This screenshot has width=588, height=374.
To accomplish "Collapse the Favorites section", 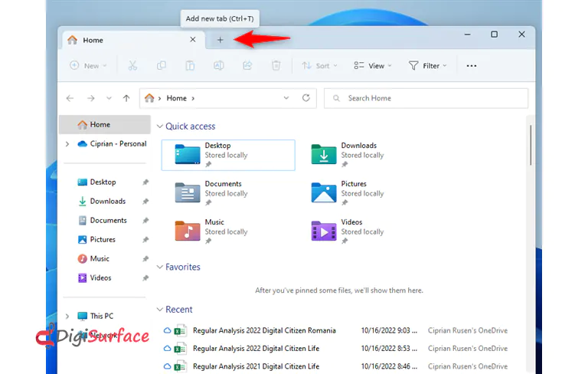I will (x=160, y=267).
